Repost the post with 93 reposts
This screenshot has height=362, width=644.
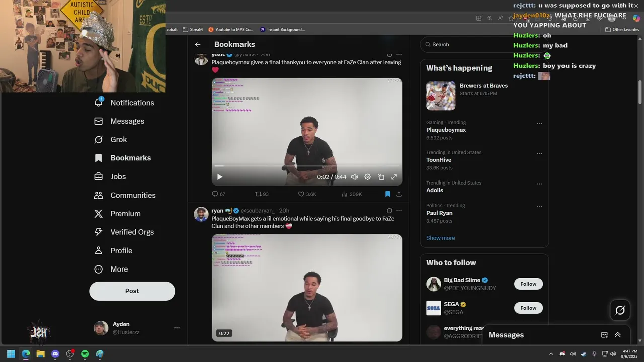(x=262, y=194)
